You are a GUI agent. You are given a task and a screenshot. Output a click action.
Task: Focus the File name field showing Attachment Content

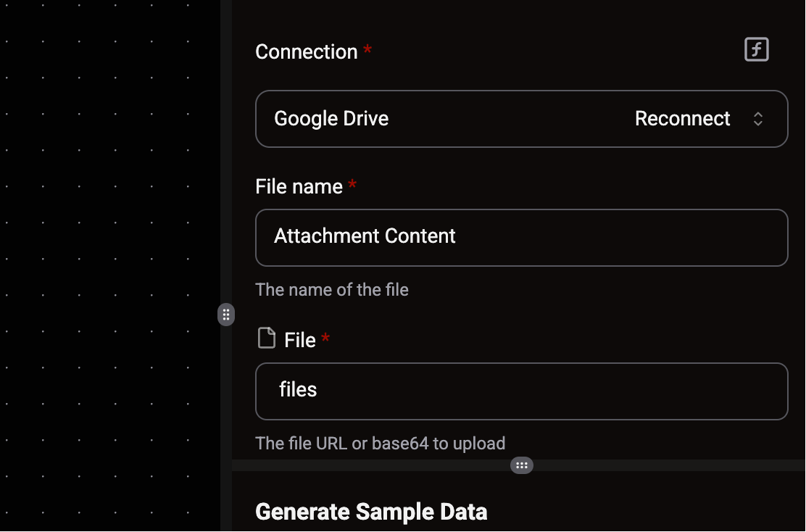pyautogui.click(x=521, y=238)
